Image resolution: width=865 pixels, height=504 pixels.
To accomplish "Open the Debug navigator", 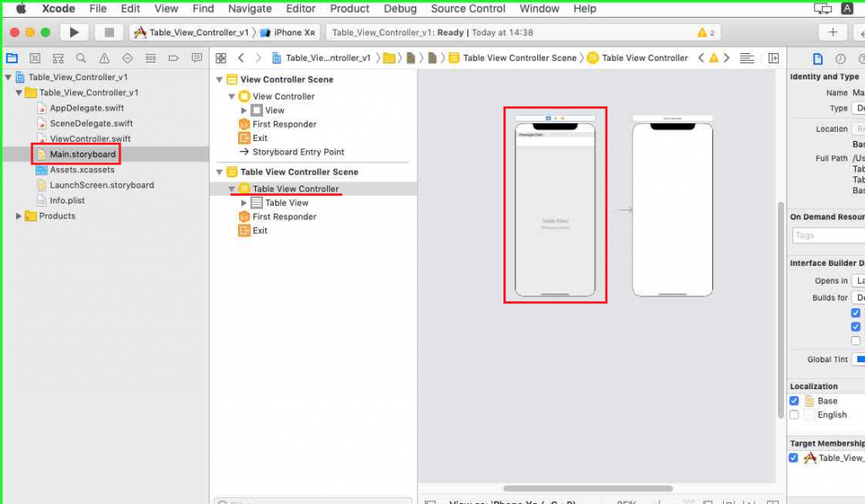I will (x=150, y=58).
